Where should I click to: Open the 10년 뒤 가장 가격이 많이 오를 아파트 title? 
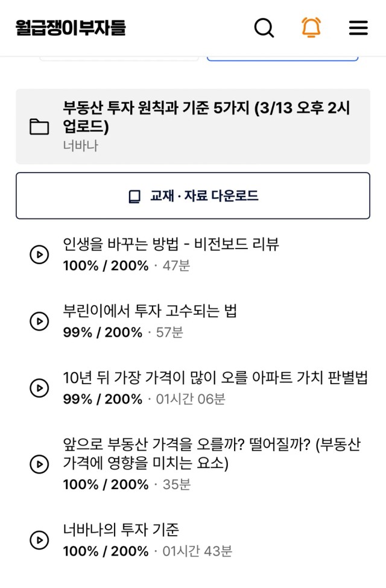pyautogui.click(x=215, y=378)
